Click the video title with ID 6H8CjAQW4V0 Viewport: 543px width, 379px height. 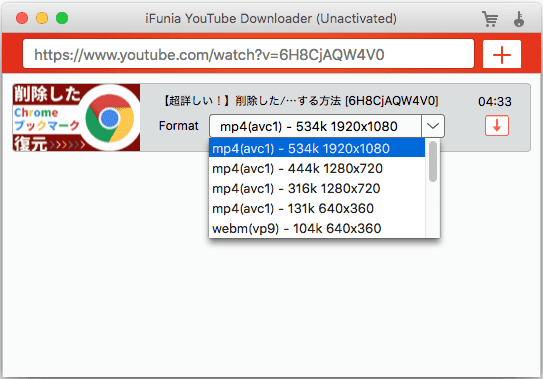300,101
